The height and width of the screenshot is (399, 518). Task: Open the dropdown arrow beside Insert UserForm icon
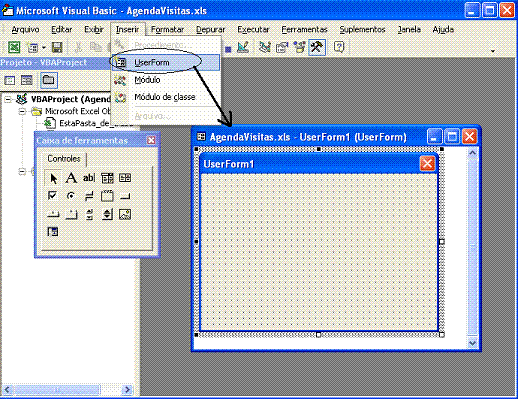pyautogui.click(x=44, y=48)
